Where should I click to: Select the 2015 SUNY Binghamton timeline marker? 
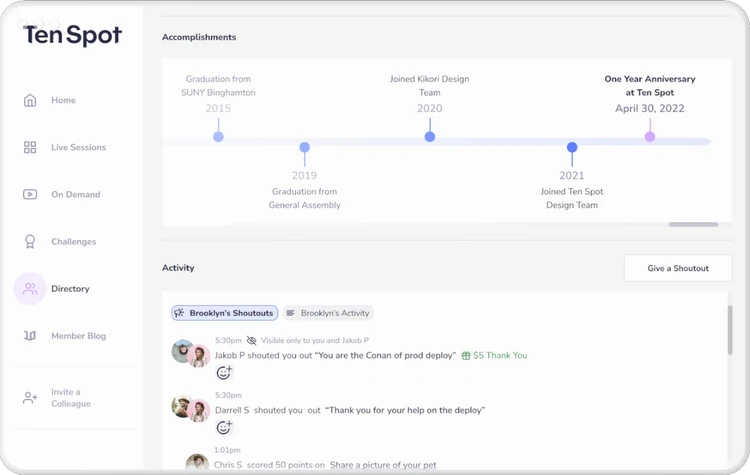218,137
